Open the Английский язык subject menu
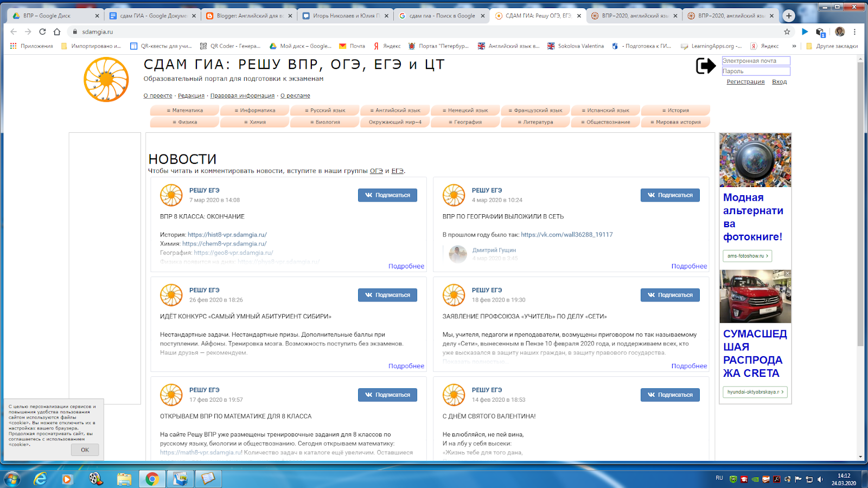Viewport: 868px width, 488px height. click(x=395, y=111)
